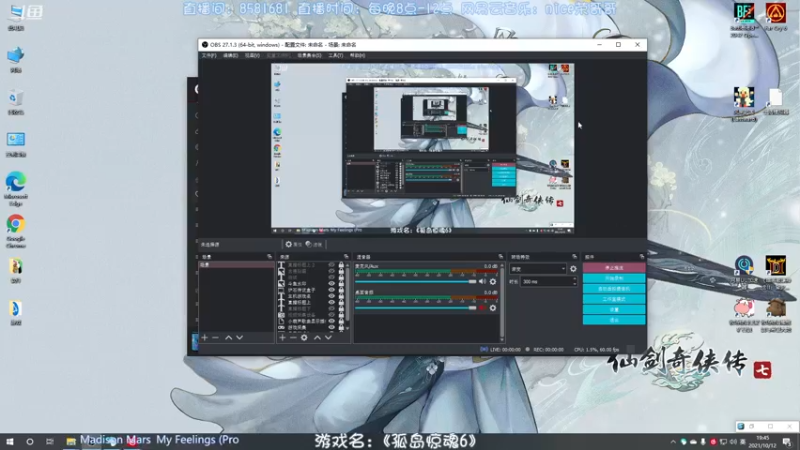Screen dimensions: 800x450
Task: Select the highlighted scene in Scenes list
Action: click(x=236, y=265)
